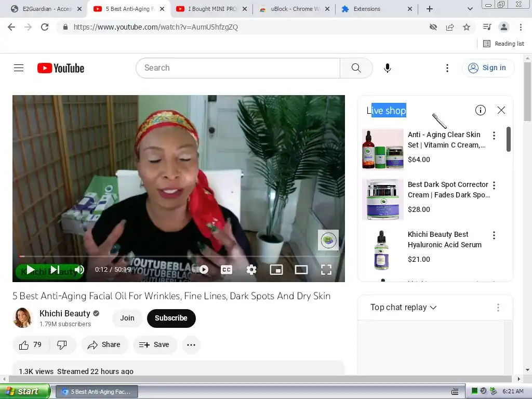Open Reading list panel
The image size is (532, 399).
503,44
